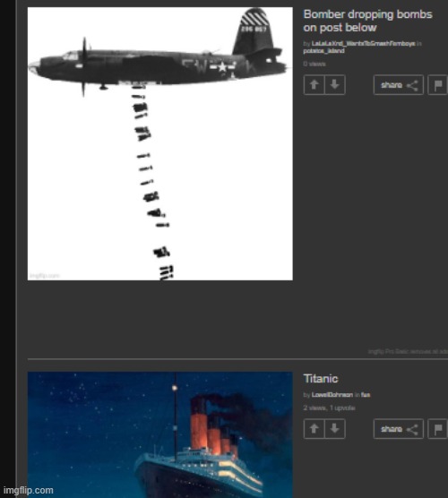Click the bomber post's 0 views count
448x498 pixels.
314,64
